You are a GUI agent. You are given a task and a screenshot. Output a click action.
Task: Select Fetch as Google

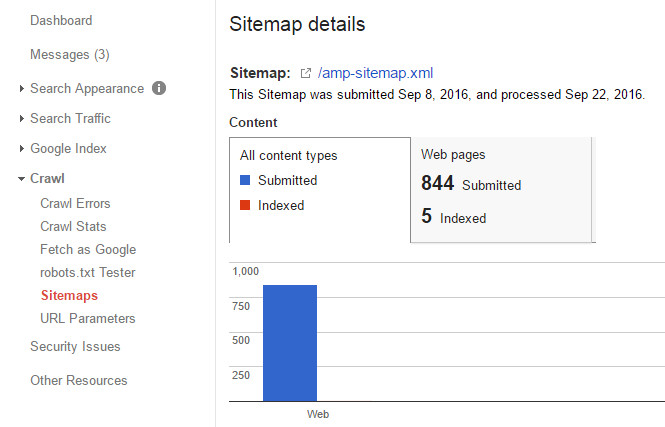[88, 249]
